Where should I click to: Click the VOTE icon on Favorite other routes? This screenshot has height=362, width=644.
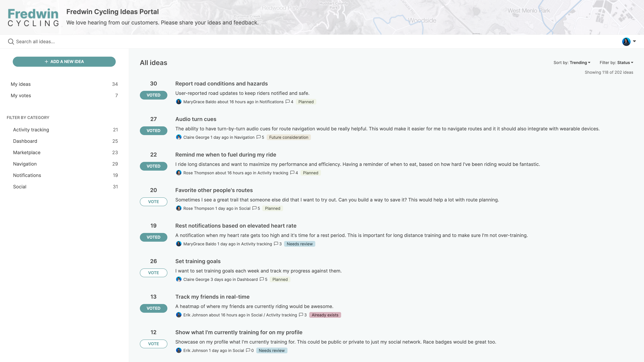(153, 202)
